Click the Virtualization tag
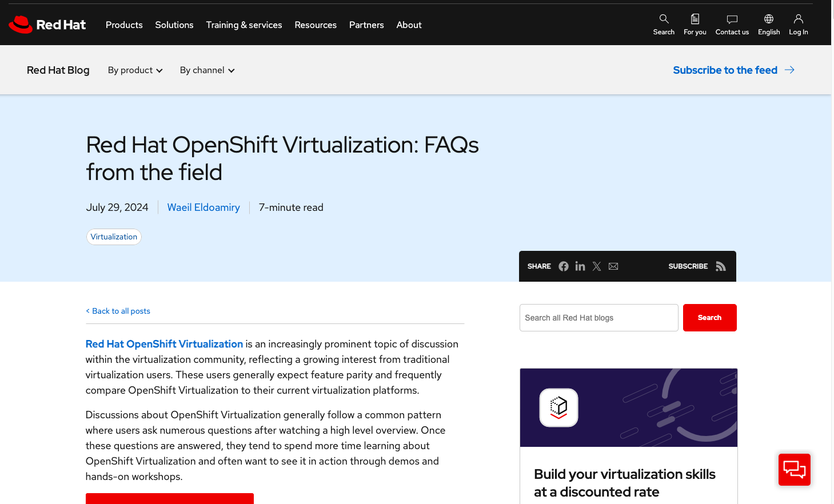The height and width of the screenshot is (504, 834). click(114, 237)
